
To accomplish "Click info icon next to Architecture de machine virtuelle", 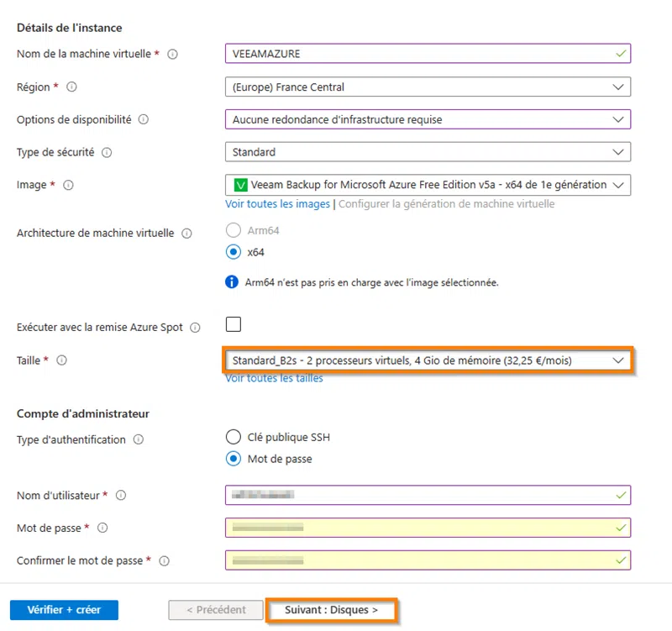I will pyautogui.click(x=186, y=234).
